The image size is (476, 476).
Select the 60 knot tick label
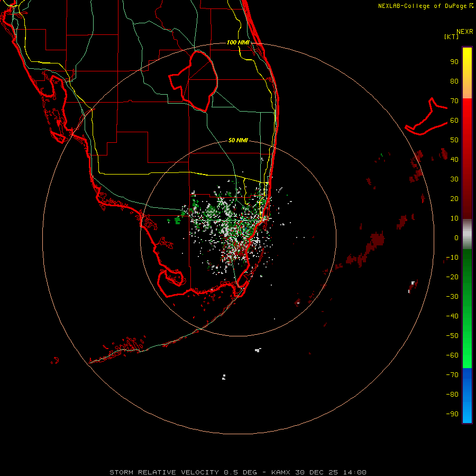coord(454,121)
